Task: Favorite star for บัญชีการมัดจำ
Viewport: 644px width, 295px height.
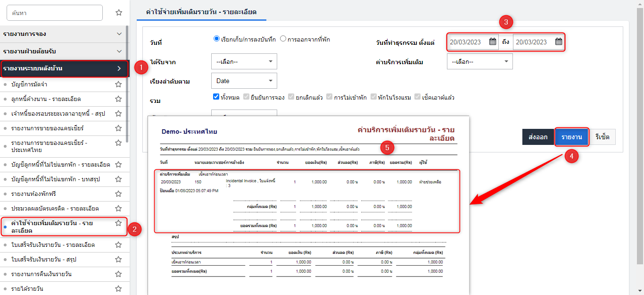Action: point(118,84)
